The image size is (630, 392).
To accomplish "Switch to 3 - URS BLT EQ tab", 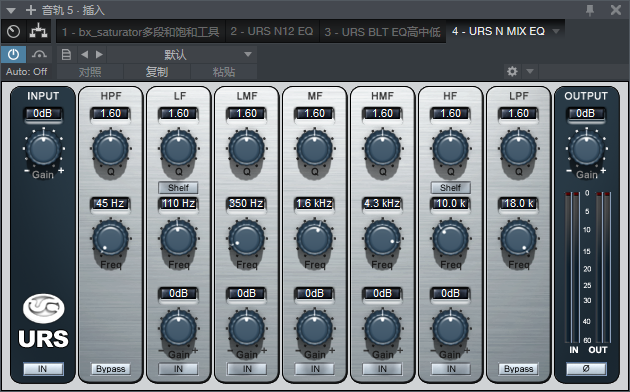I will pos(382,31).
